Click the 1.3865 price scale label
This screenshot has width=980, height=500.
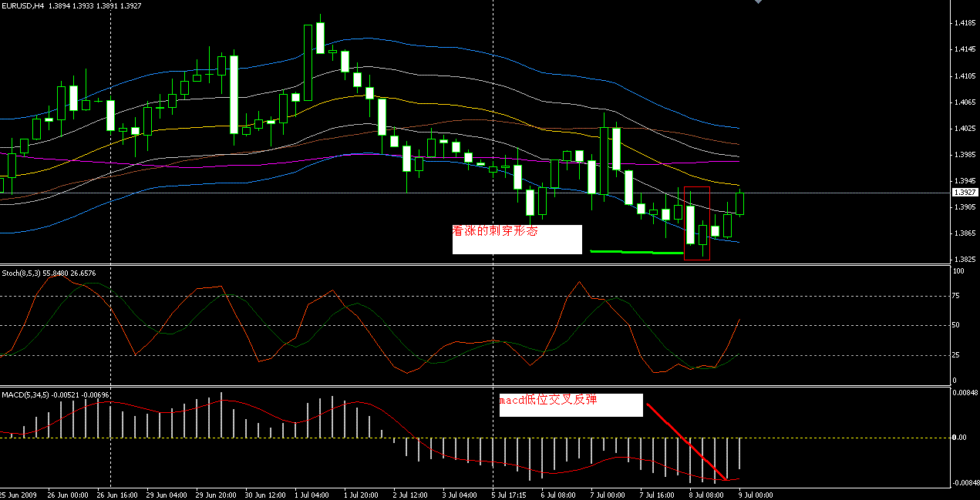[x=964, y=233]
